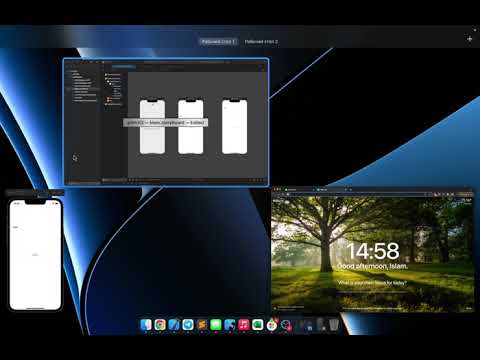This screenshot has height=360, width=480.
Task: Add a new desktop with the plus button
Action: pyautogui.click(x=469, y=39)
